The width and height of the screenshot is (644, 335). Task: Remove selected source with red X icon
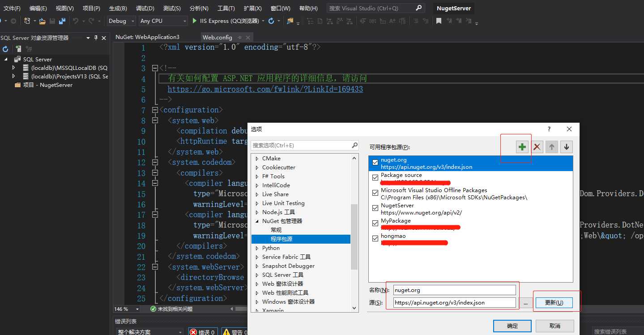[537, 147]
